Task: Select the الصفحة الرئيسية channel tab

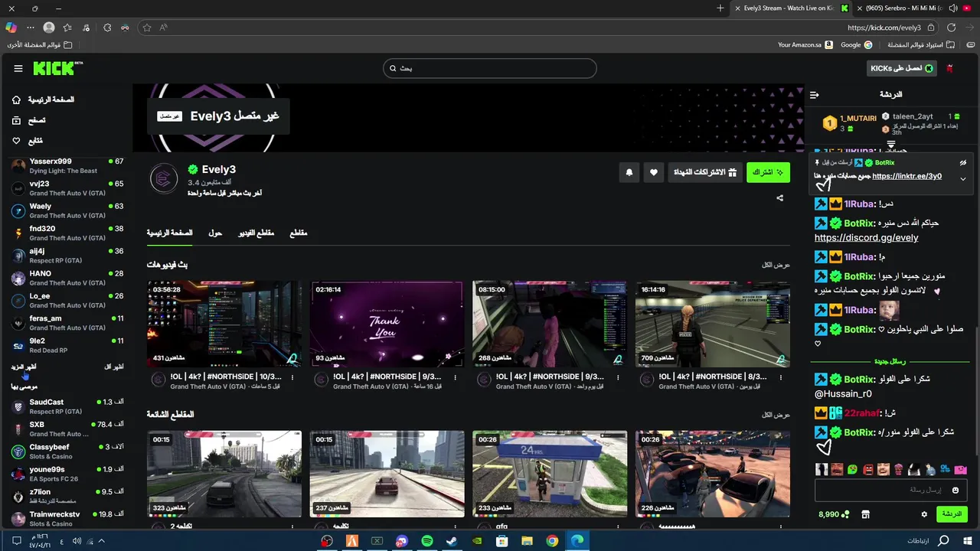Action: pyautogui.click(x=170, y=233)
